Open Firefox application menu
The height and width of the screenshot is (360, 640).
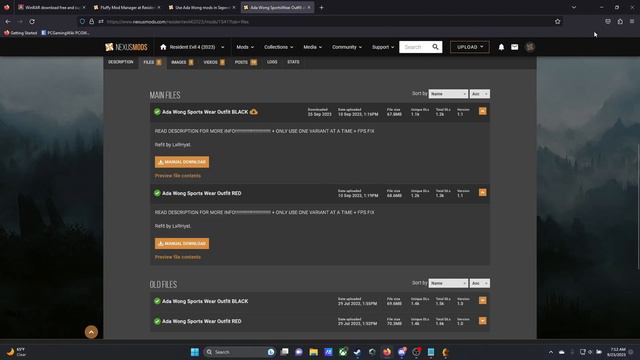[x=632, y=21]
